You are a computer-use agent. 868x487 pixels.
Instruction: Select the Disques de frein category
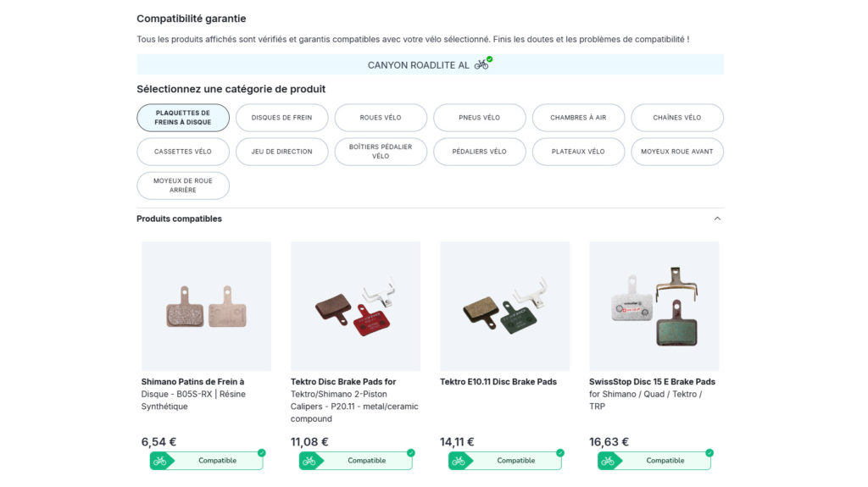pyautogui.click(x=281, y=118)
